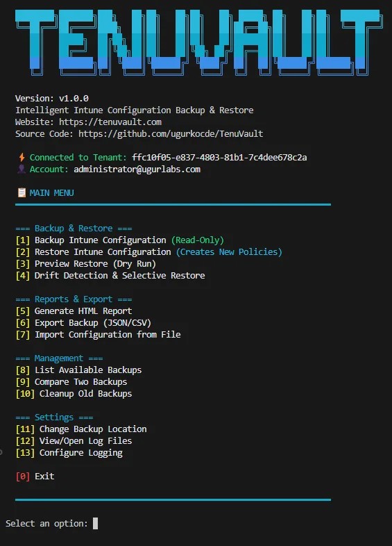Click the '=== Reports & Export ===' heading
Screen dimensions: 392x546
click(74, 299)
